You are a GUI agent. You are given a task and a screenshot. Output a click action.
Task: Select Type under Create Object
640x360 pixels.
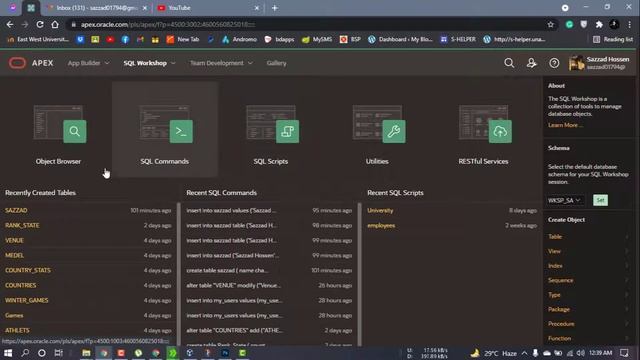tap(554, 295)
